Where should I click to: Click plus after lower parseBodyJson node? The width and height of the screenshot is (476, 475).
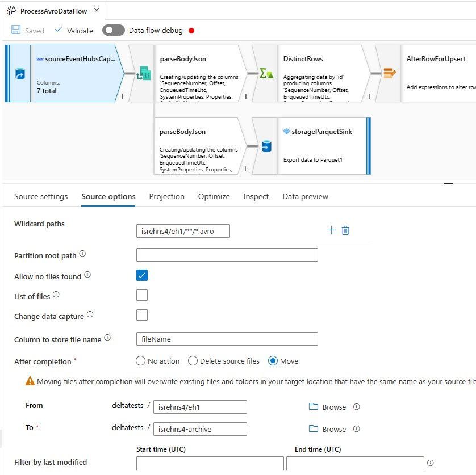(x=245, y=169)
